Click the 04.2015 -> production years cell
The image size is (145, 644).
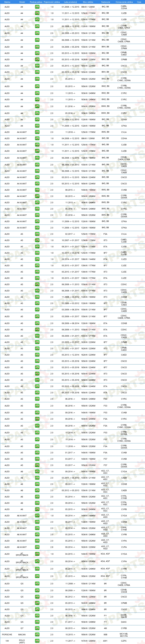(70, 554)
